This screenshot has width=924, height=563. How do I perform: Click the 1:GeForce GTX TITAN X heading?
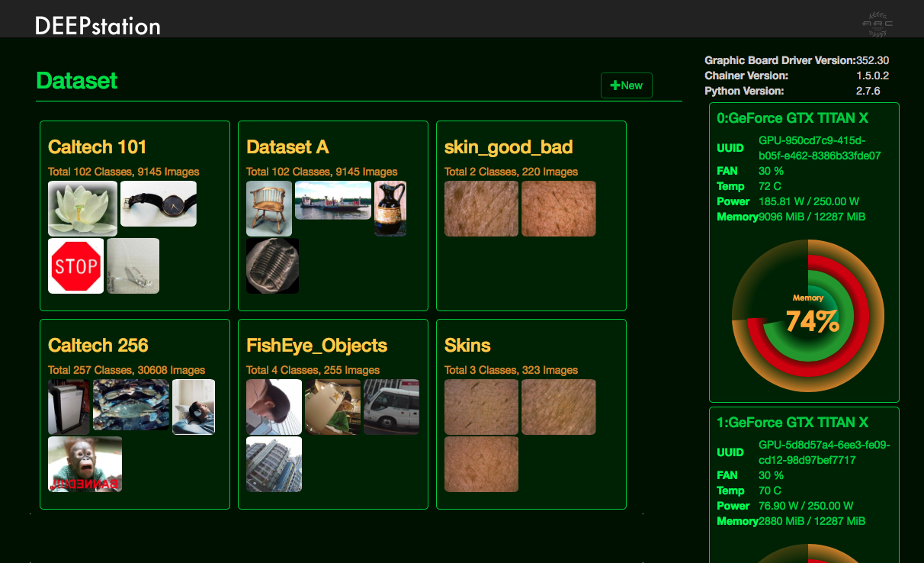click(793, 423)
